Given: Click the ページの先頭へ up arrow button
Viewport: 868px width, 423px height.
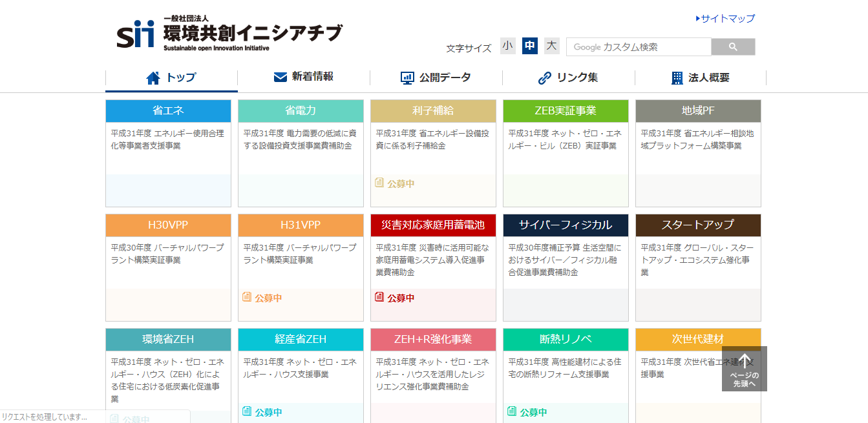Looking at the screenshot, I should click(745, 369).
